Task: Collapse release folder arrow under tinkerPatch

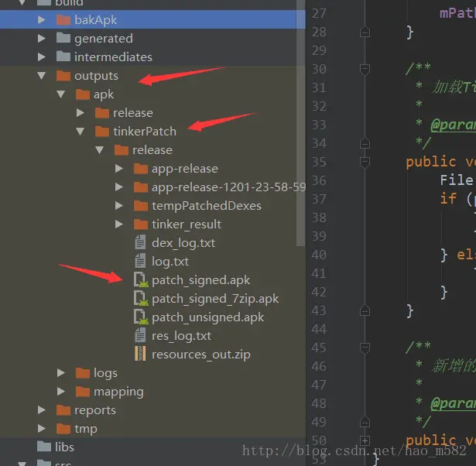Action: [100, 150]
